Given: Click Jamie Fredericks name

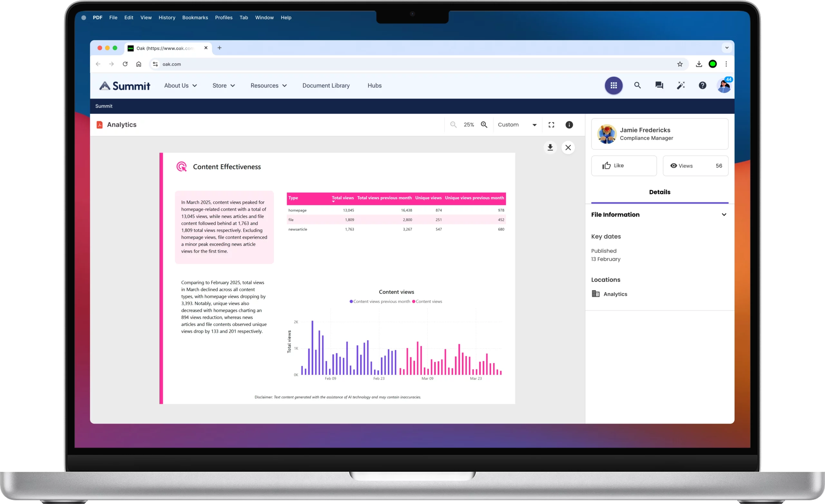Looking at the screenshot, I should click(x=645, y=130).
